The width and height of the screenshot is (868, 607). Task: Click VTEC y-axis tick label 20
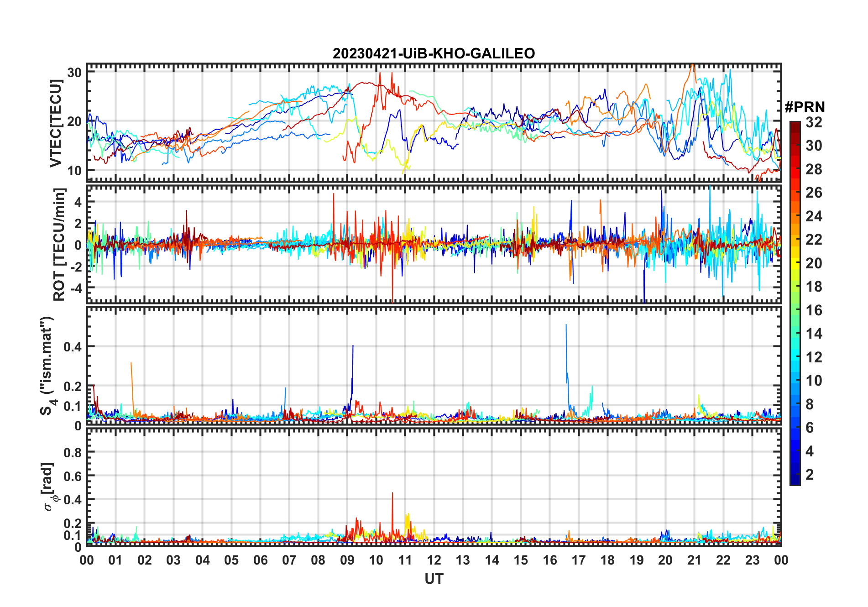(74, 122)
